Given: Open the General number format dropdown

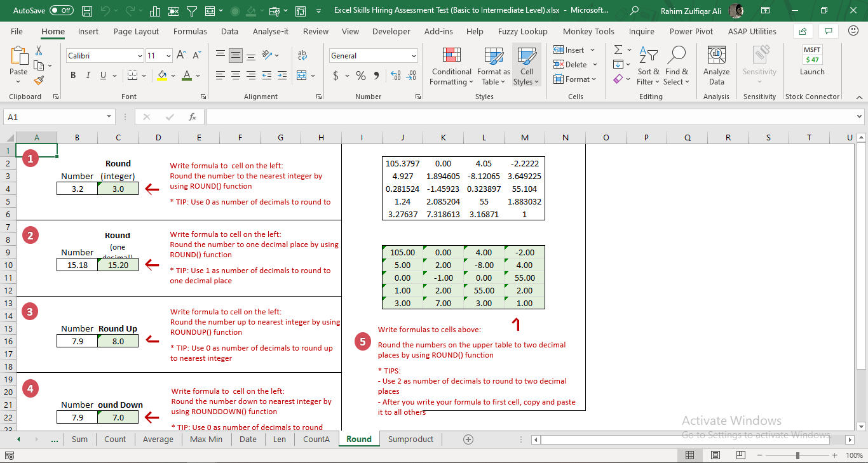Looking at the screenshot, I should [x=414, y=56].
